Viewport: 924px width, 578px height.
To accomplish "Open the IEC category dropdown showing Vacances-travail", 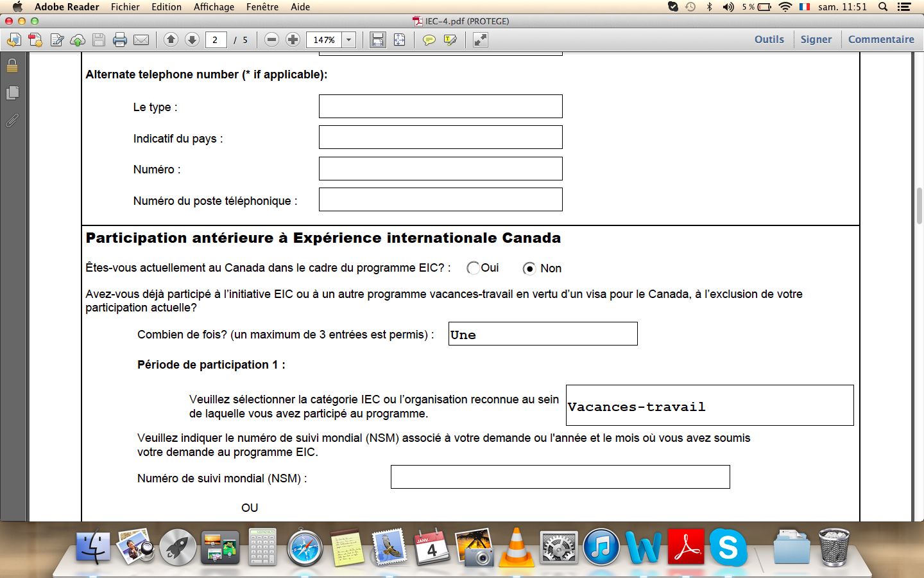I will tap(709, 405).
